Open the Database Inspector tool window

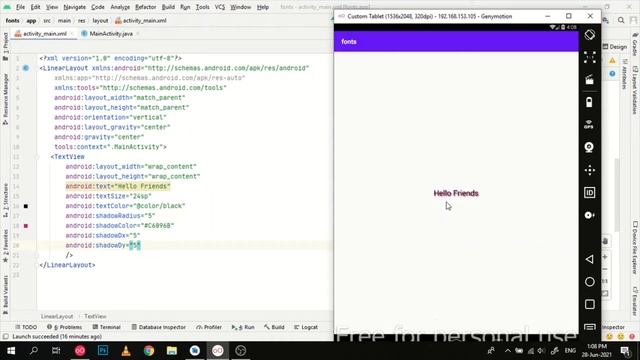tap(159, 327)
